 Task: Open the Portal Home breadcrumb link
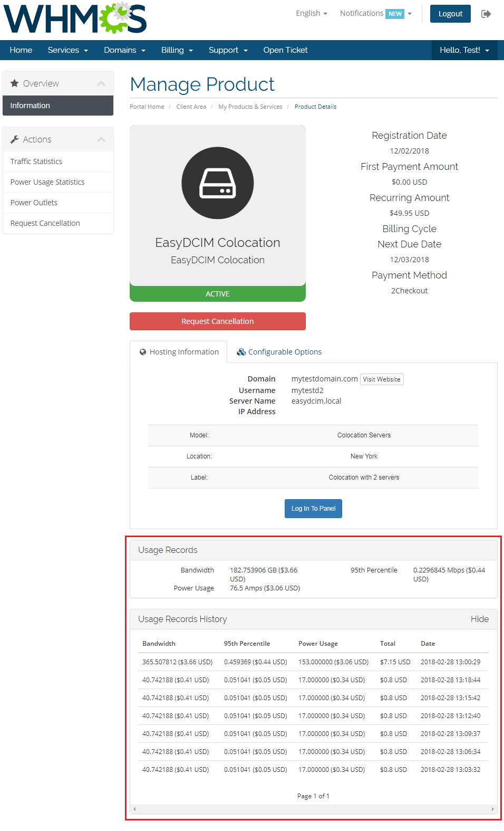(x=147, y=107)
